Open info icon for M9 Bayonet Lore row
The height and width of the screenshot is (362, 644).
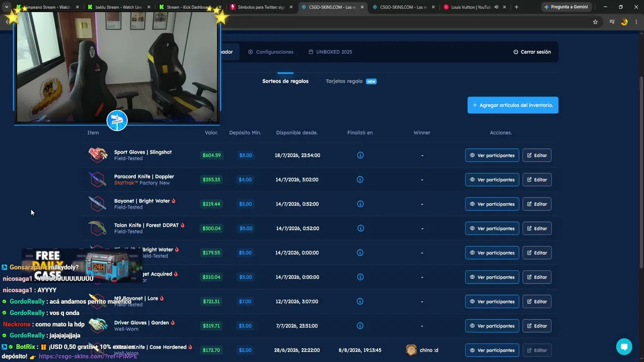pyautogui.click(x=360, y=301)
